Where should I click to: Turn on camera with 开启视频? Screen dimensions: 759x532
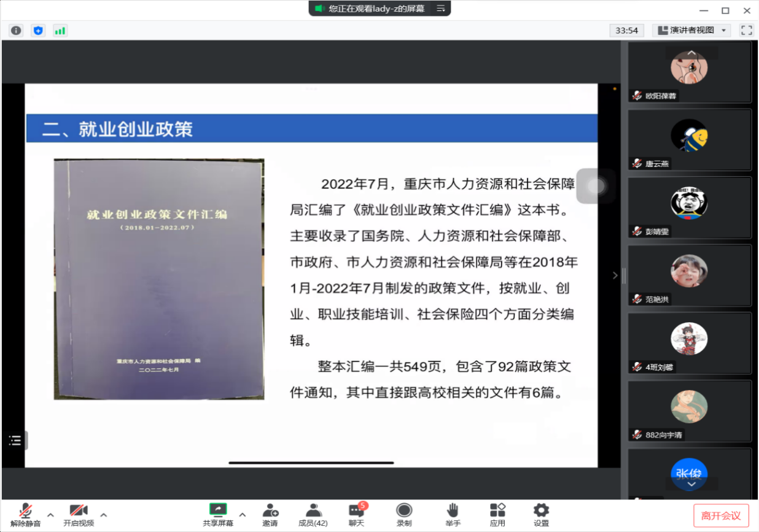(79, 514)
